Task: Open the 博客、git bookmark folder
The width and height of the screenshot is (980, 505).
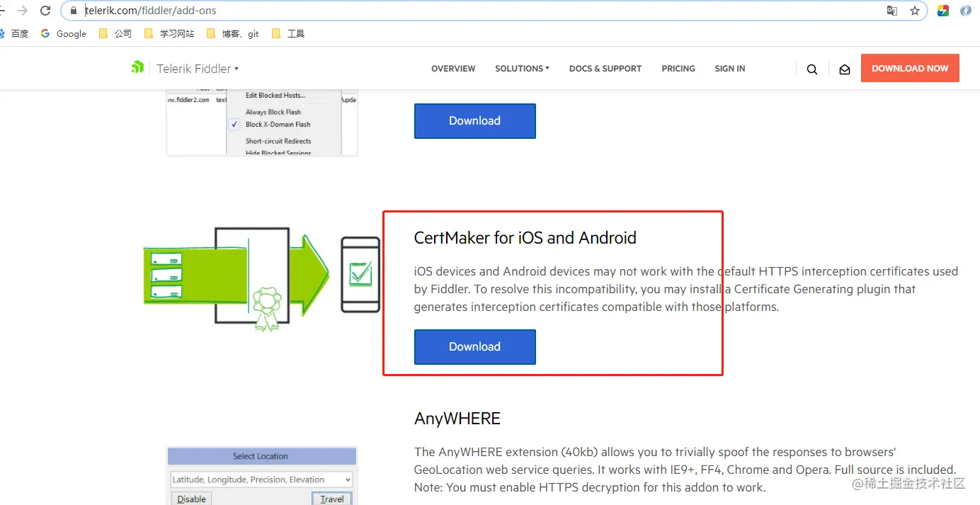Action: pyautogui.click(x=232, y=33)
